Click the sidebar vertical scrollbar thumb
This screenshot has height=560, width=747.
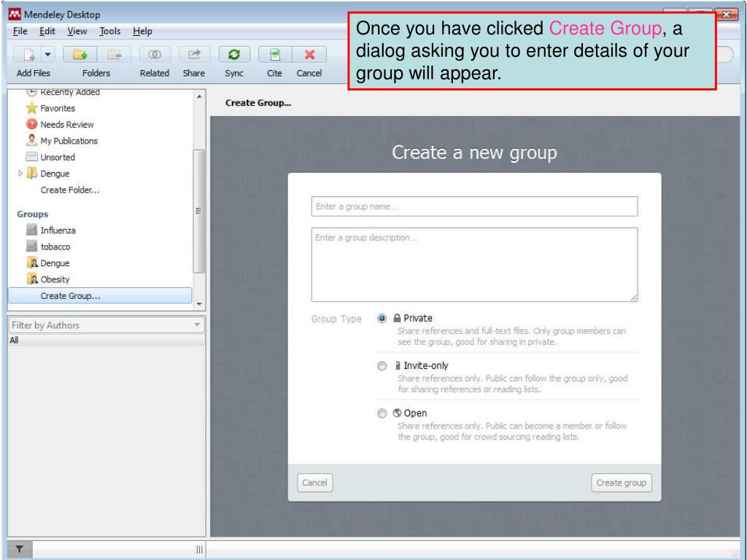pos(198,211)
